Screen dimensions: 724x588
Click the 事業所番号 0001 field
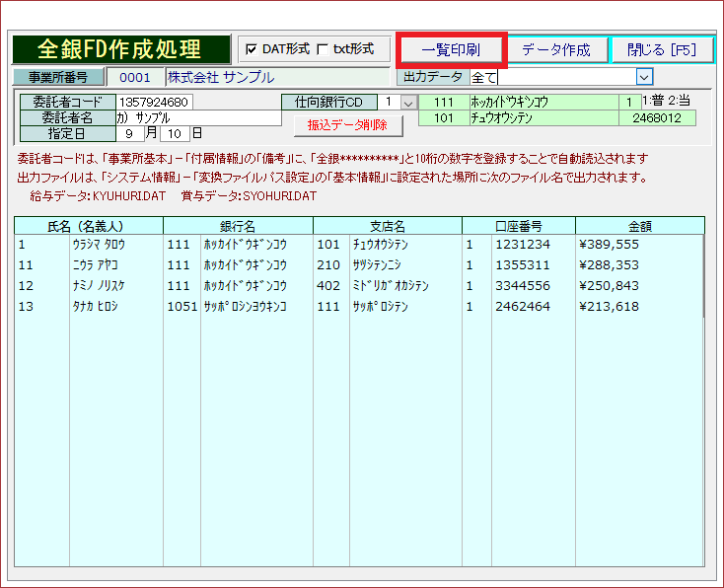[x=134, y=77]
